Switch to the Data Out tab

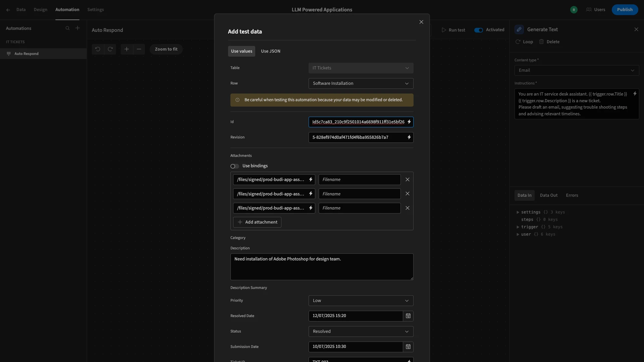(x=549, y=195)
